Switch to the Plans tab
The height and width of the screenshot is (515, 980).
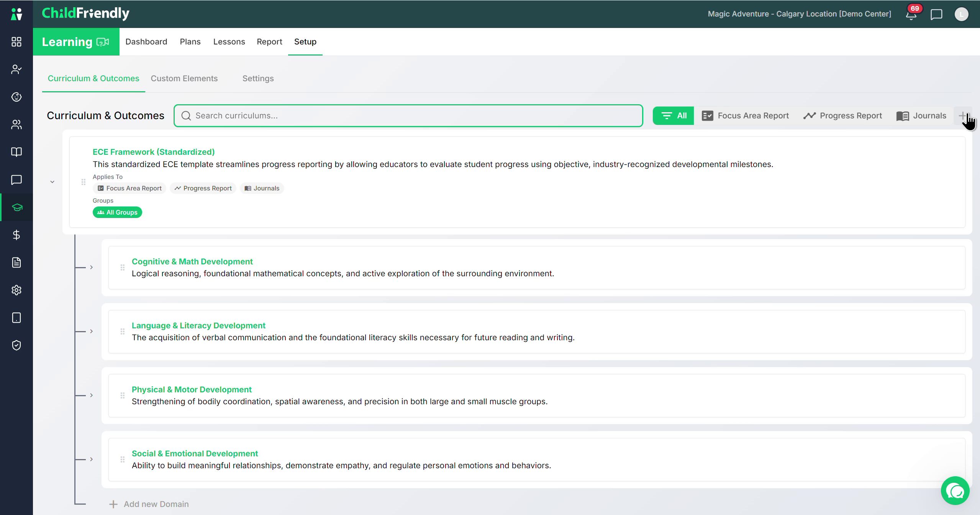coord(190,42)
